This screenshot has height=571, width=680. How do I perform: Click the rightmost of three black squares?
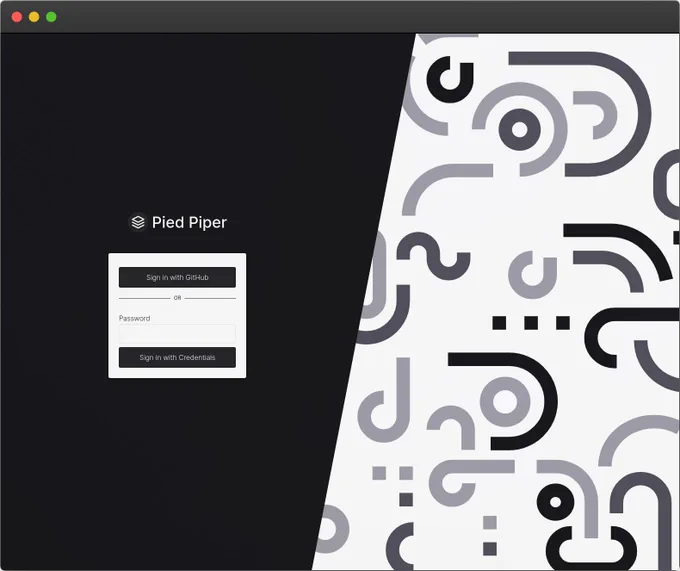pos(563,323)
